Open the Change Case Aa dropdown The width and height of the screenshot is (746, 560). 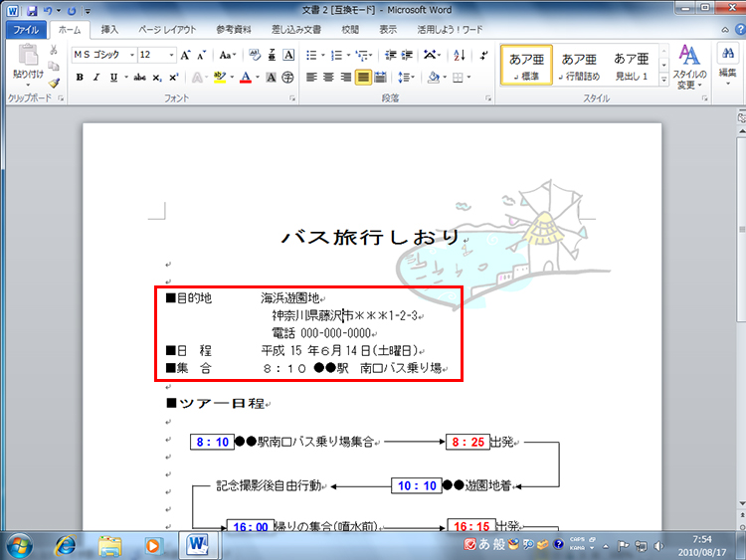coord(228,55)
